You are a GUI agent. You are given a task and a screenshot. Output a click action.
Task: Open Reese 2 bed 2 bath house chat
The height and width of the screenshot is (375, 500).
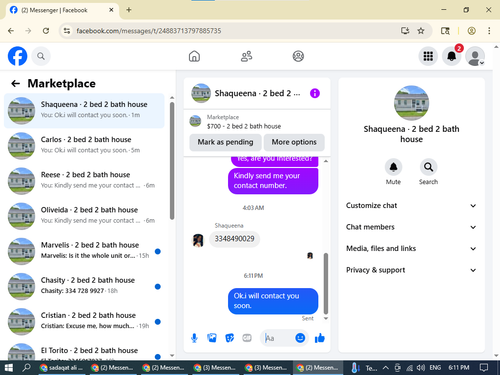[84, 181]
